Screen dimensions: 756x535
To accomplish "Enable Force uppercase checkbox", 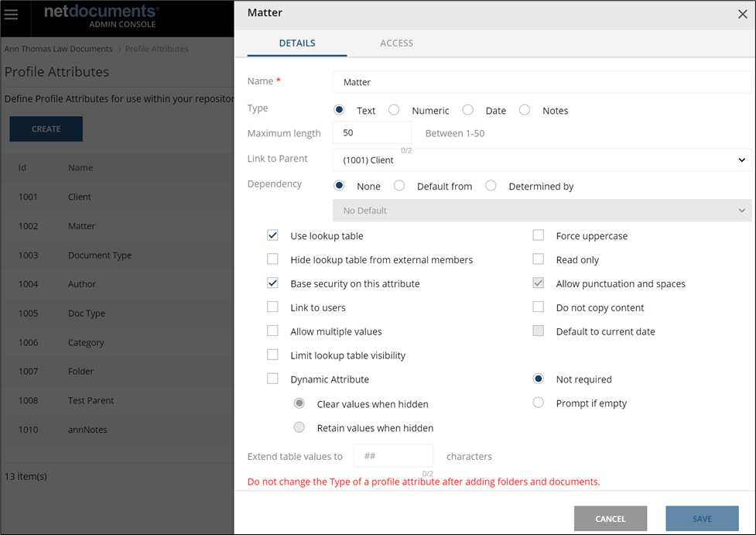I will point(539,235).
